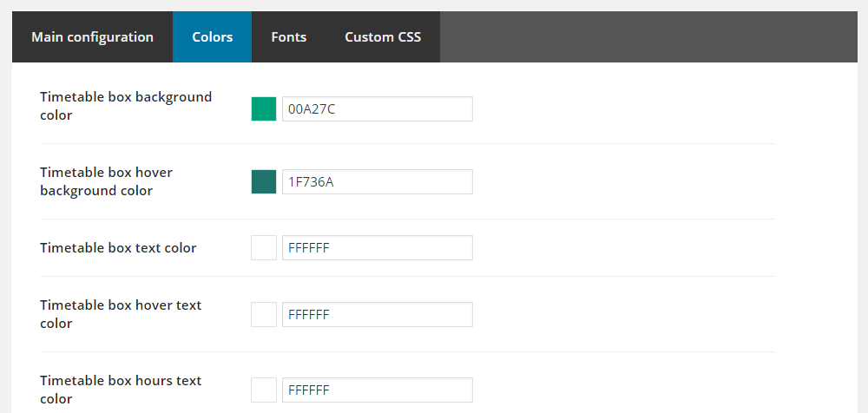The height and width of the screenshot is (413, 868).
Task: Select the "Timetable box hover background color" label
Action: coord(106,181)
